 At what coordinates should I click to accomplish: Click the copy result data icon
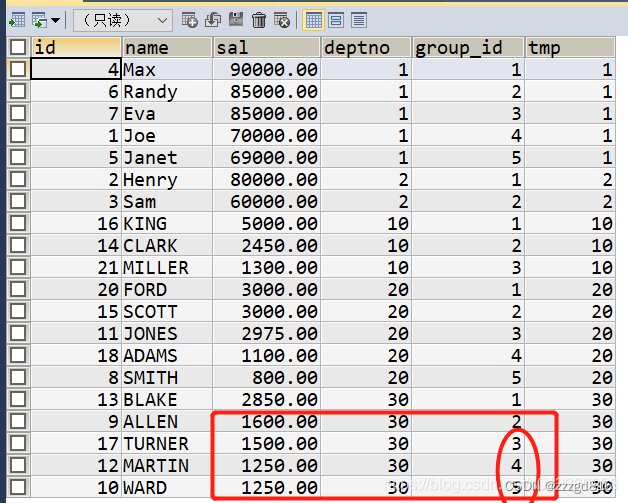38,19
